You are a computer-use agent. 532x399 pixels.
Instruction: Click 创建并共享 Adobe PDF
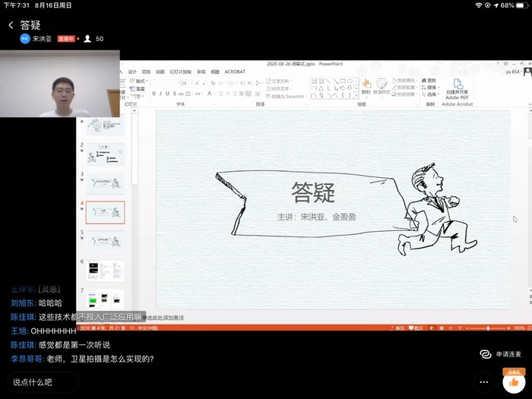point(457,89)
